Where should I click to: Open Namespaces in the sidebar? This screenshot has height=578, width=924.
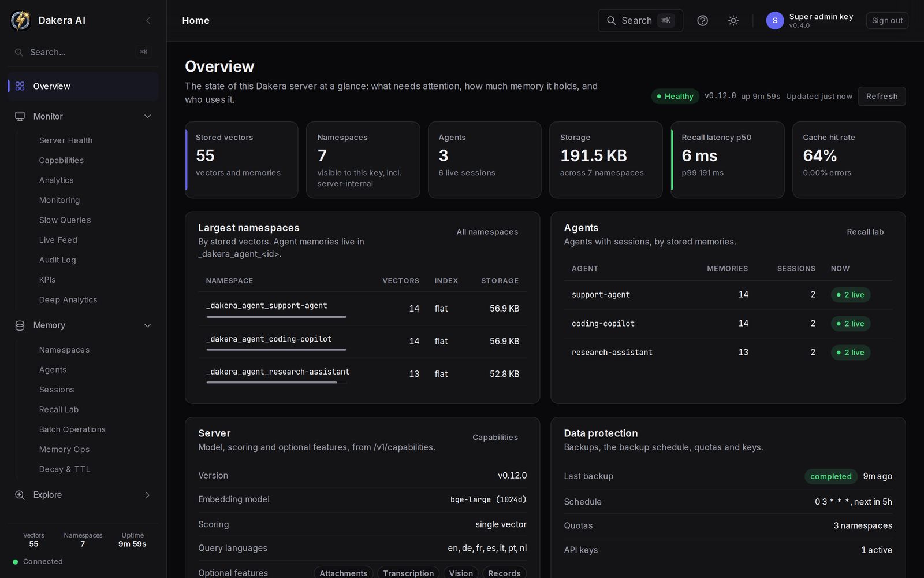(x=64, y=350)
